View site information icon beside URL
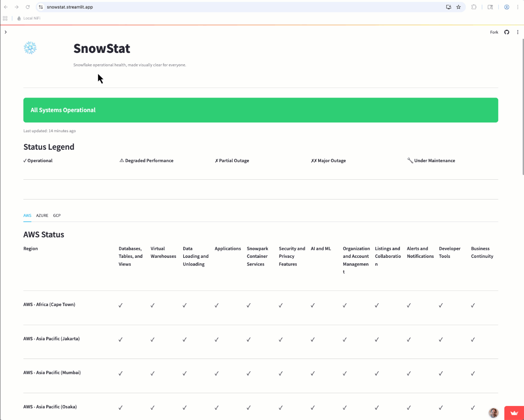The width and height of the screenshot is (524, 420). point(41,7)
